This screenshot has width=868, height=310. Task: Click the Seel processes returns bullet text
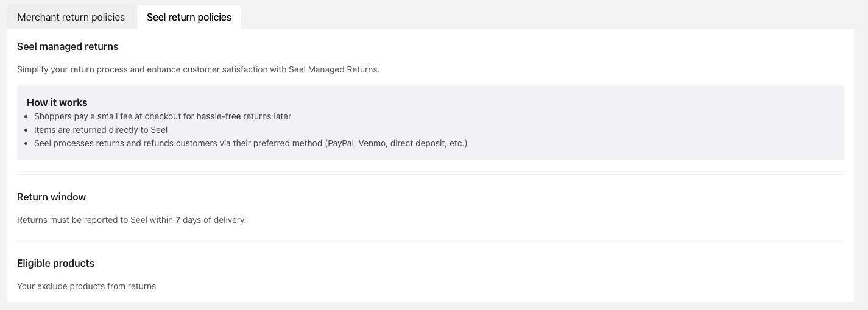[177, 144]
